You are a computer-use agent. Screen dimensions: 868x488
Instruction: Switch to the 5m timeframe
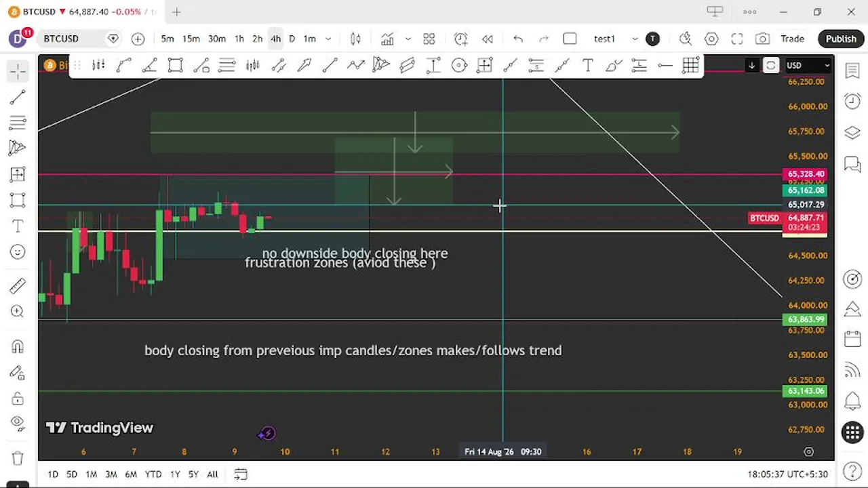167,39
